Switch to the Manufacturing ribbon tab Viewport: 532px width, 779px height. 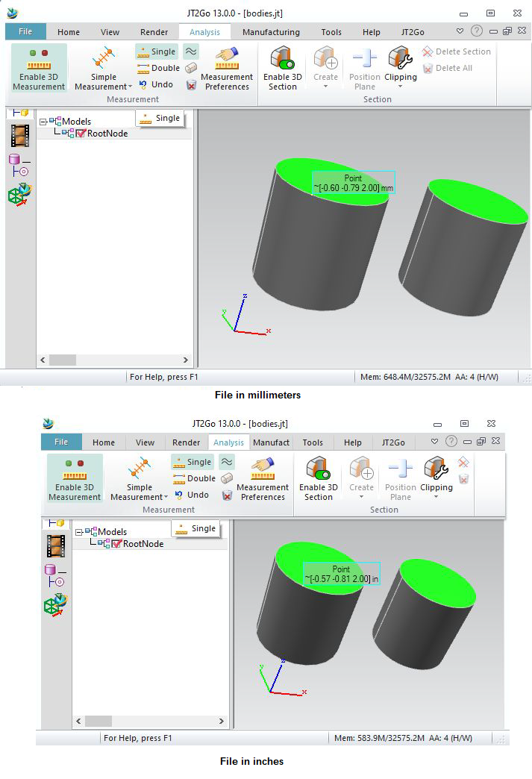271,32
